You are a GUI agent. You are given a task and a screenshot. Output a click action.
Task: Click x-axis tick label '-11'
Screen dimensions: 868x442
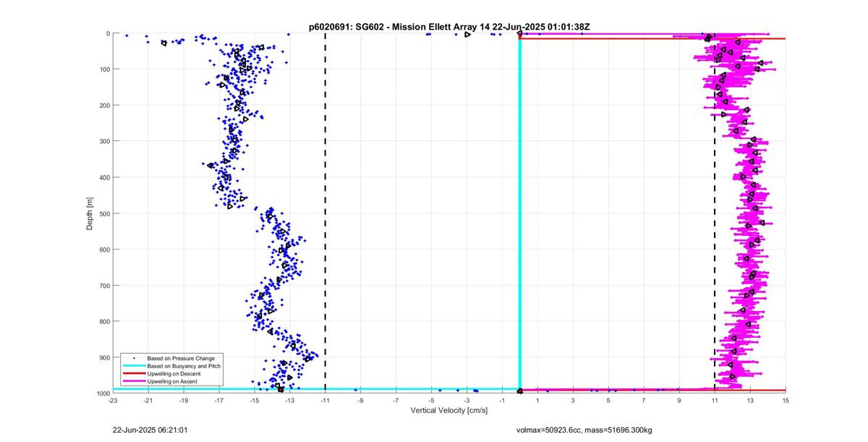[325, 399]
